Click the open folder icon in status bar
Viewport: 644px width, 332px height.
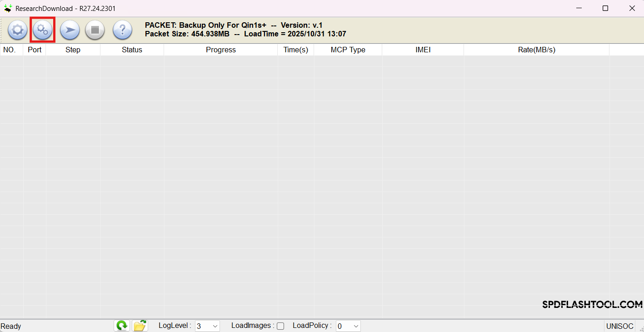tap(140, 326)
